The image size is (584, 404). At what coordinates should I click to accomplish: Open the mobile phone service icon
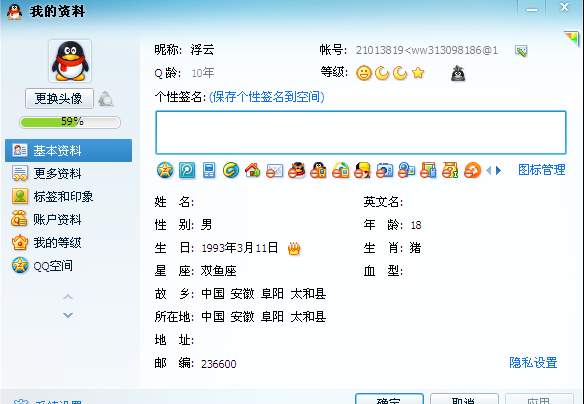point(209,171)
